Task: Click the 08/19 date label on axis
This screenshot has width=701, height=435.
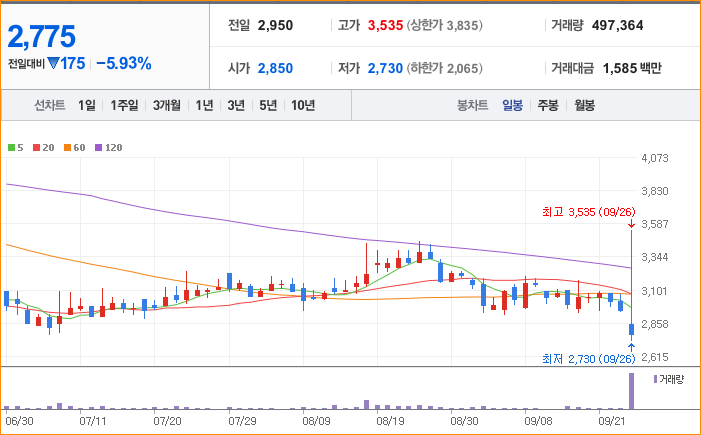Action: [x=390, y=421]
